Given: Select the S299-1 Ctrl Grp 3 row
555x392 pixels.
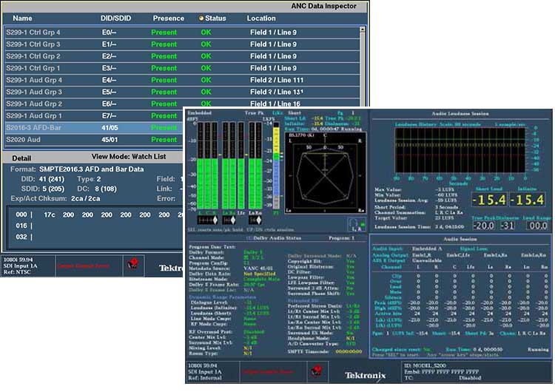Looking at the screenshot, I should [x=182, y=44].
